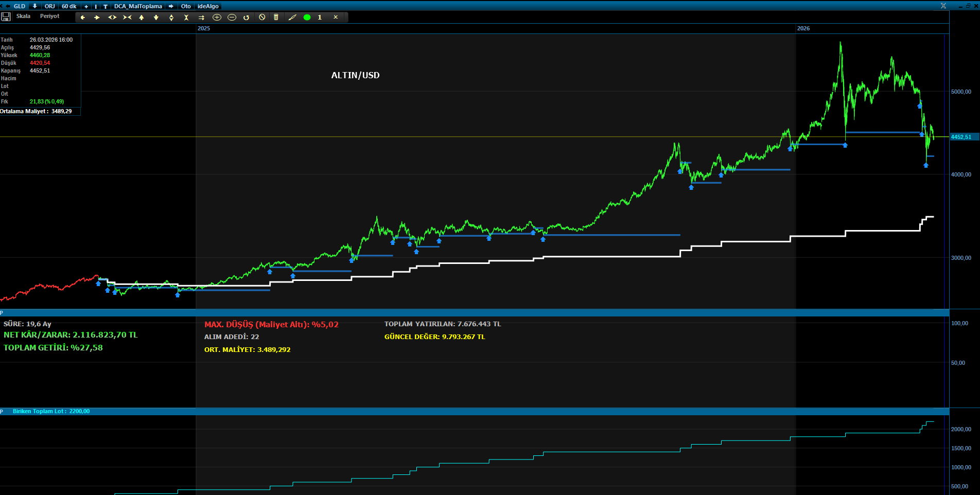Close the drawing toolbar with small x
The width and height of the screenshot is (980, 495).
(x=336, y=17)
